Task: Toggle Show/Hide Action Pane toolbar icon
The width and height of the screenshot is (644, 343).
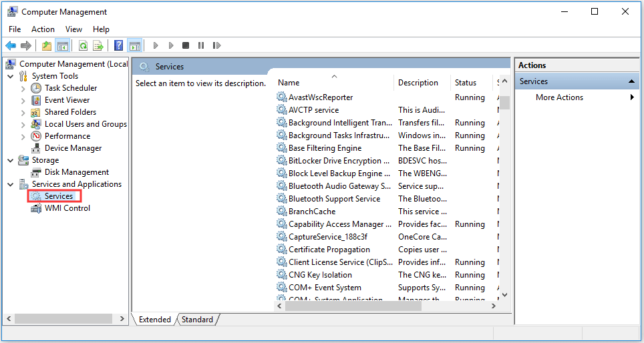Action: [x=134, y=45]
